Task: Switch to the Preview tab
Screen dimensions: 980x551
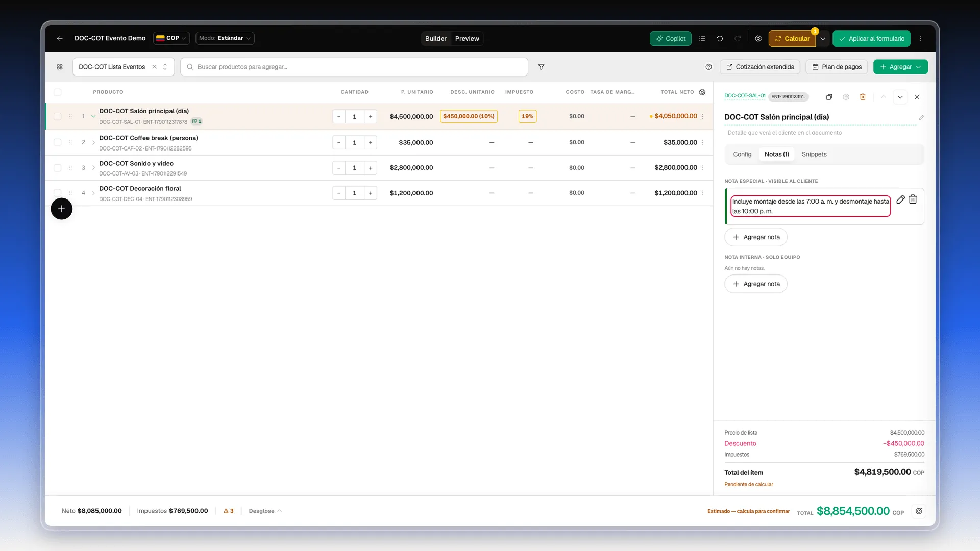Action: click(x=467, y=39)
